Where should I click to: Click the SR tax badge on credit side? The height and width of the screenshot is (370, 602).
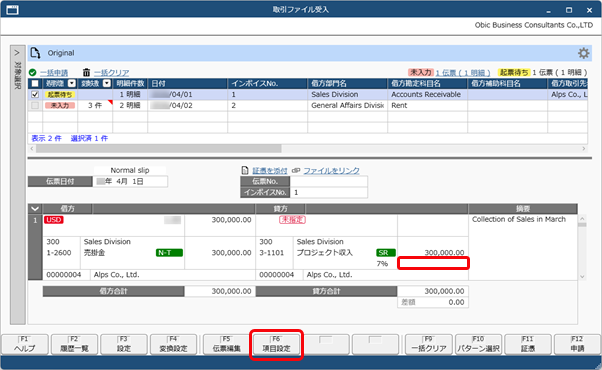[x=385, y=253]
